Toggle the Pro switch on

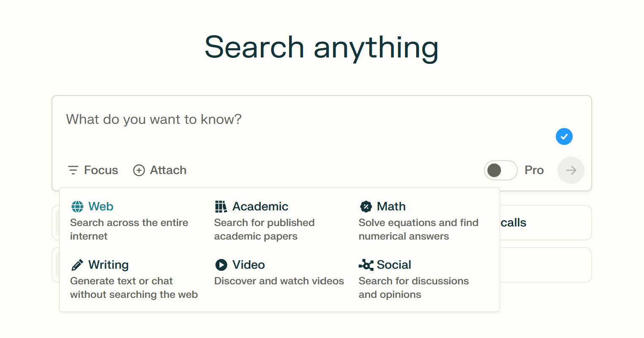pyautogui.click(x=501, y=170)
